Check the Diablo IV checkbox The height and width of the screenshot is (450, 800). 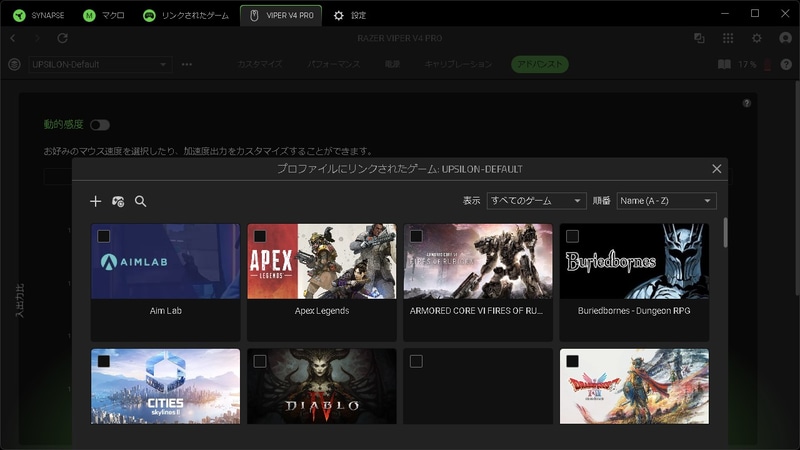tap(260, 361)
